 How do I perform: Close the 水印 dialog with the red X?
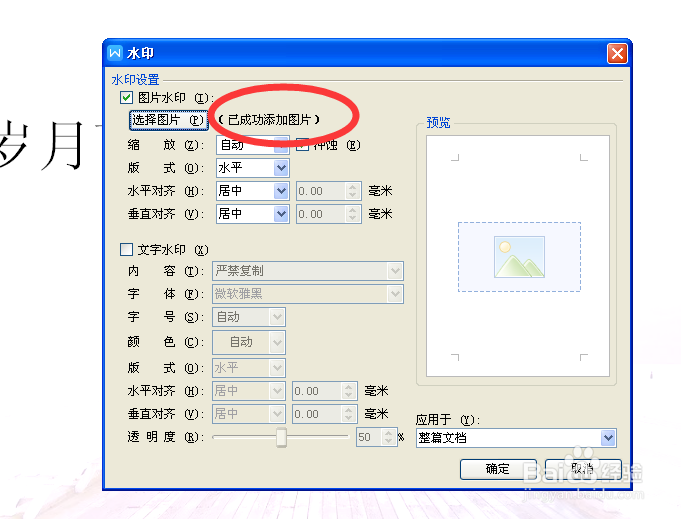tap(617, 54)
